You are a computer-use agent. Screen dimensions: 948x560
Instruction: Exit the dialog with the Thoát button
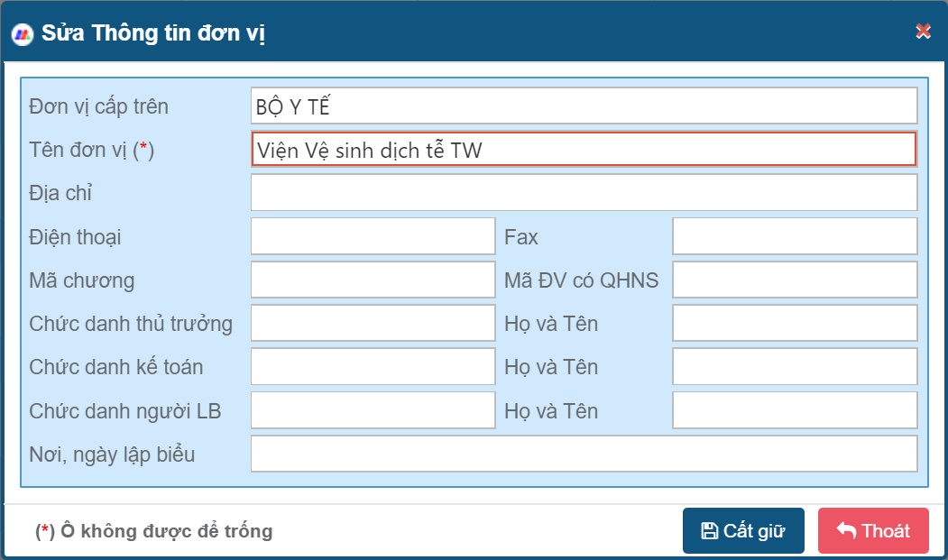[873, 531]
